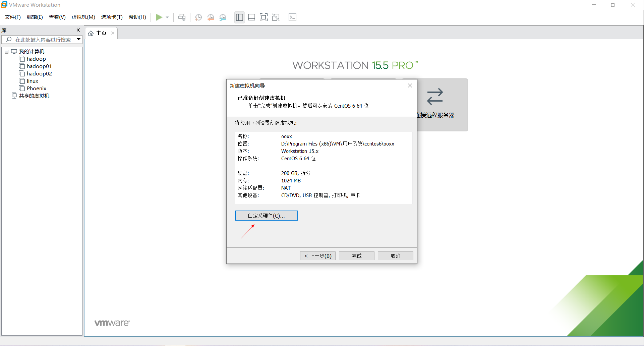Click the Workstation 15.x version value

pyautogui.click(x=300, y=151)
